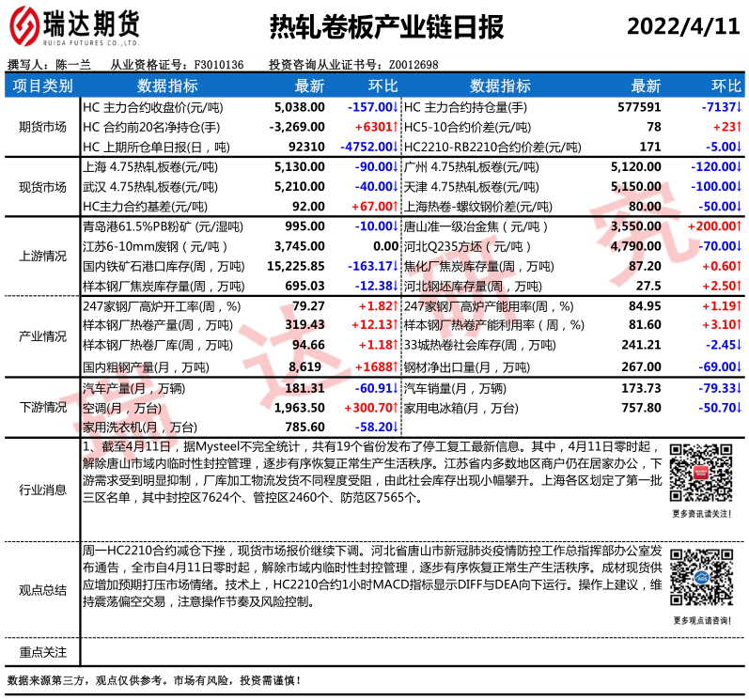Viewport: 749px width, 700px height.
Task: Click the HC 主力合约收盘价 value 5,038.00
Action: (299, 107)
